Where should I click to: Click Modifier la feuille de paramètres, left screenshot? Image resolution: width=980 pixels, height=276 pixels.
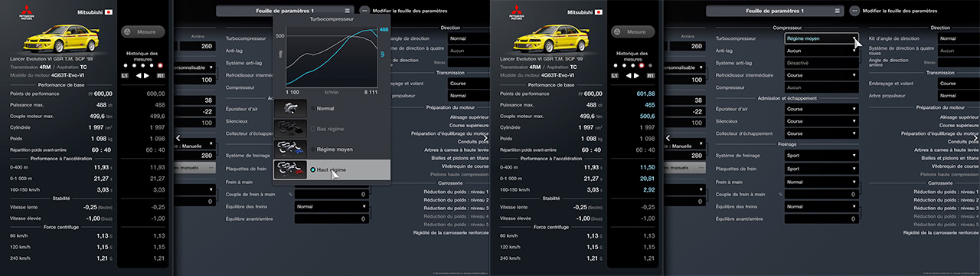pyautogui.click(x=411, y=11)
